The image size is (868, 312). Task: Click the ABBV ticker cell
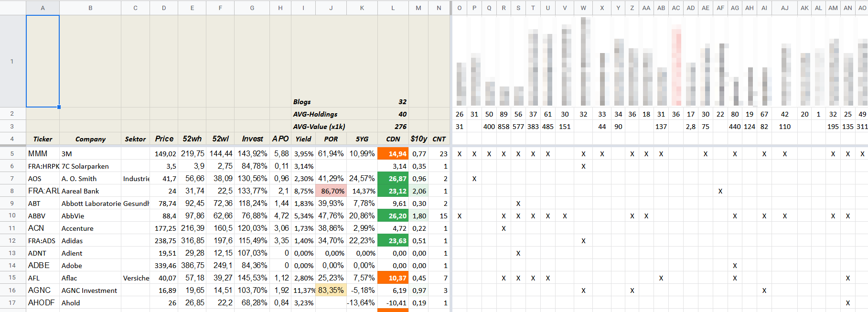[x=43, y=216]
